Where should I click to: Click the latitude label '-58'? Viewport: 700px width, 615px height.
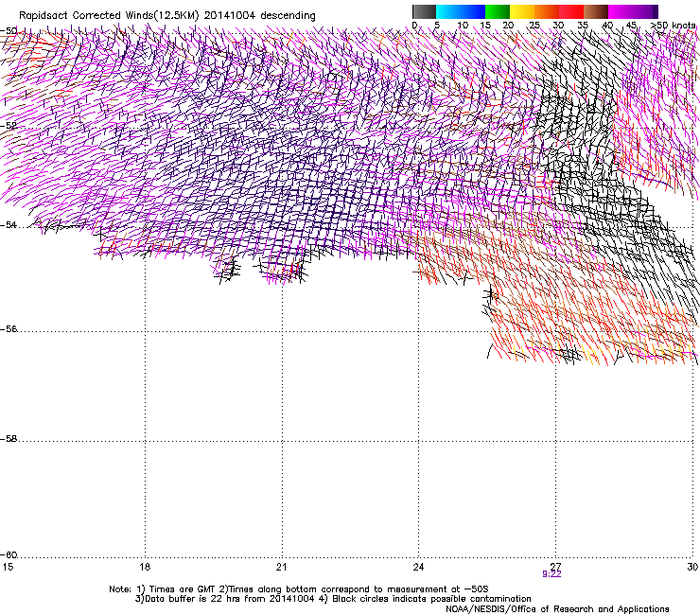9,439
